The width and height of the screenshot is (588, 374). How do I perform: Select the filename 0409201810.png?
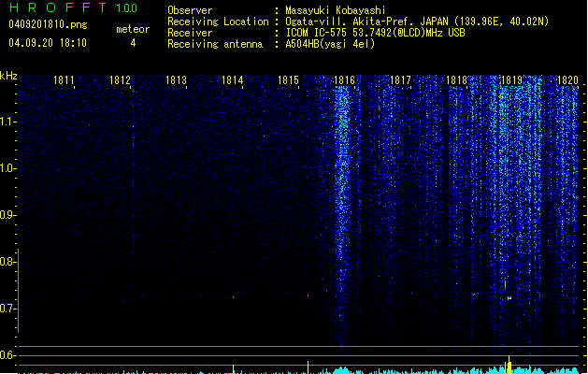tap(48, 24)
